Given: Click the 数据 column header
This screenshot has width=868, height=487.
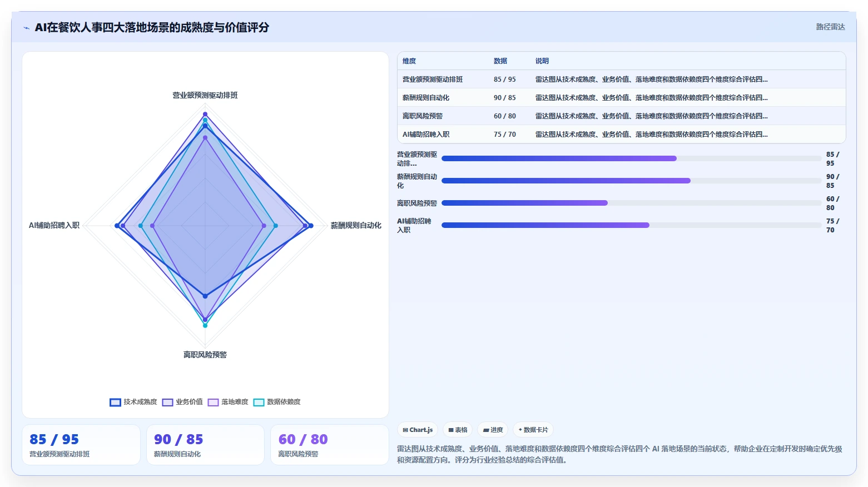Looking at the screenshot, I should (x=500, y=61).
